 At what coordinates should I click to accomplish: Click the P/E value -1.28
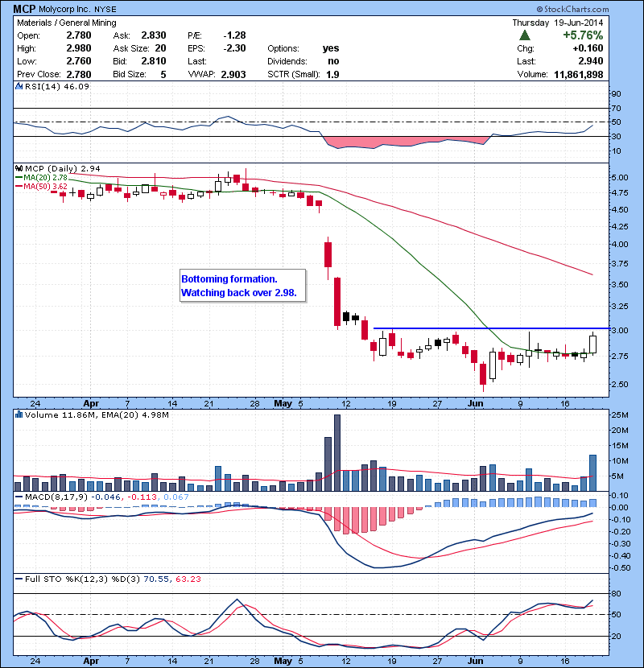(235, 35)
